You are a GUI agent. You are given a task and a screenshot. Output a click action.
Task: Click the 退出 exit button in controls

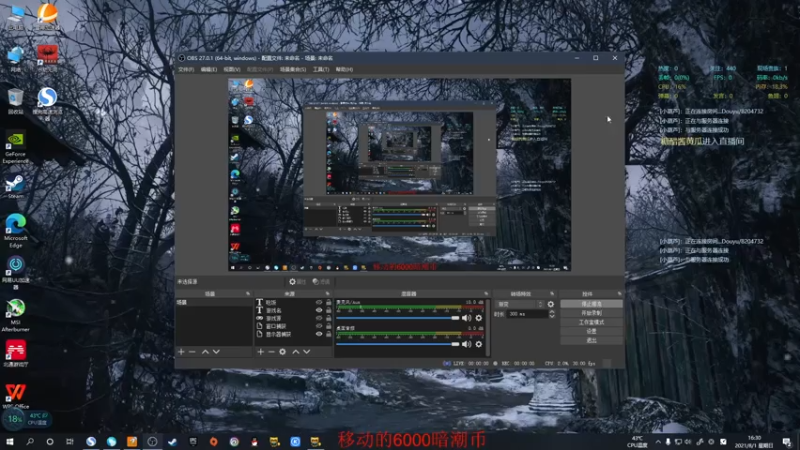click(x=591, y=340)
